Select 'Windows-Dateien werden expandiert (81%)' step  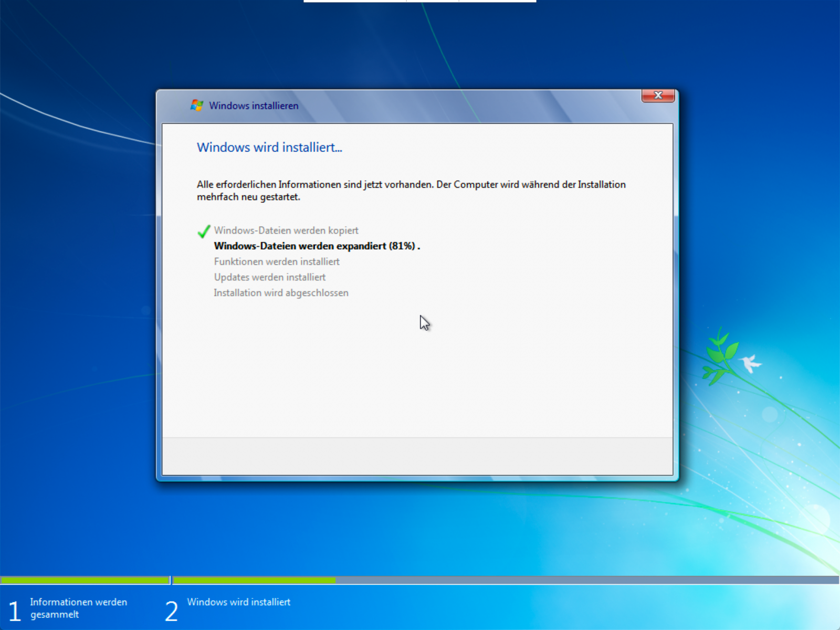click(317, 246)
